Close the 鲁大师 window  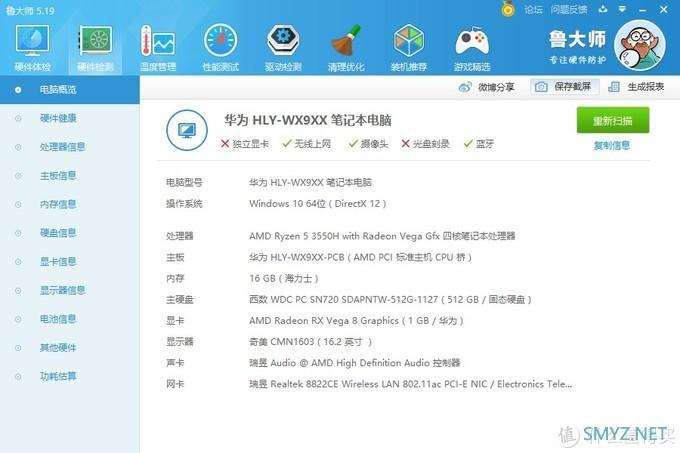click(x=664, y=9)
